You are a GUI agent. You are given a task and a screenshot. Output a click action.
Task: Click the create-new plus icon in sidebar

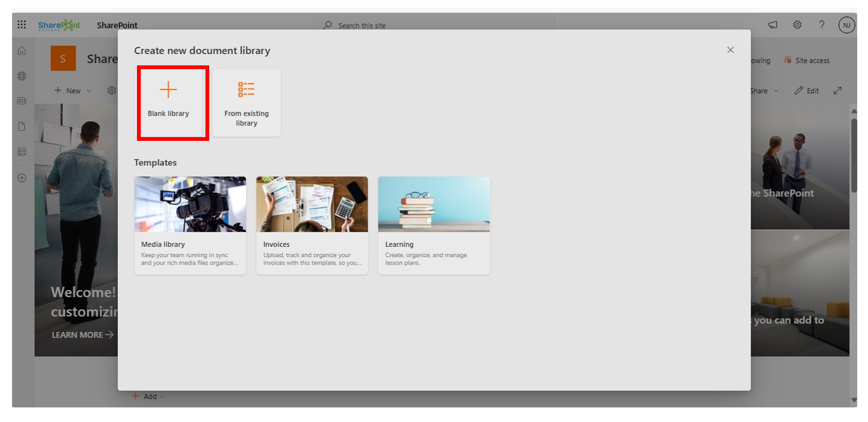(22, 178)
